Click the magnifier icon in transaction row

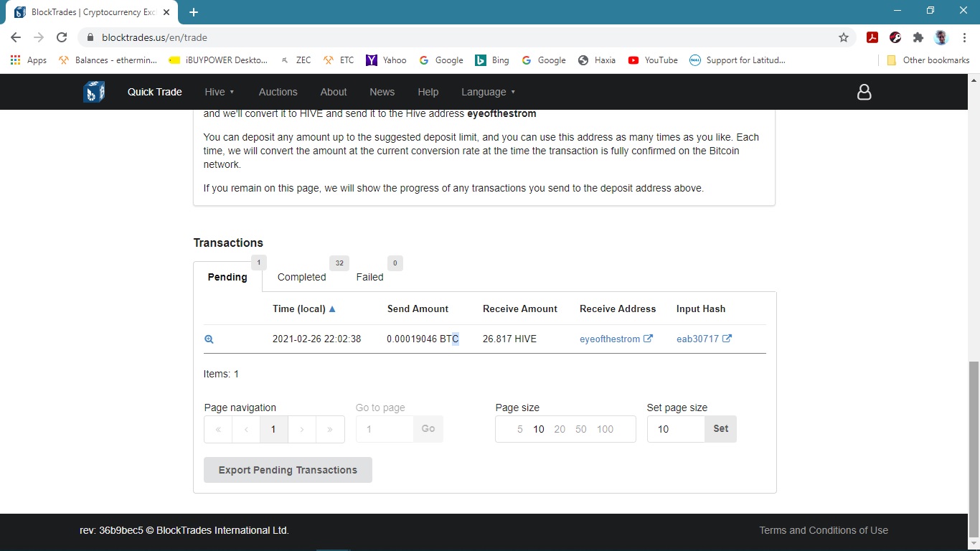(x=209, y=339)
